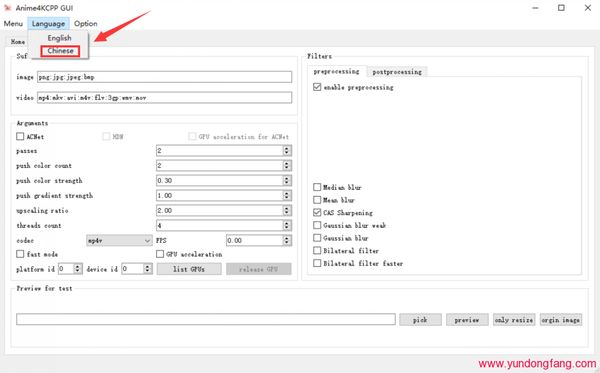Open the Menu menu
600x373 pixels.
point(13,24)
